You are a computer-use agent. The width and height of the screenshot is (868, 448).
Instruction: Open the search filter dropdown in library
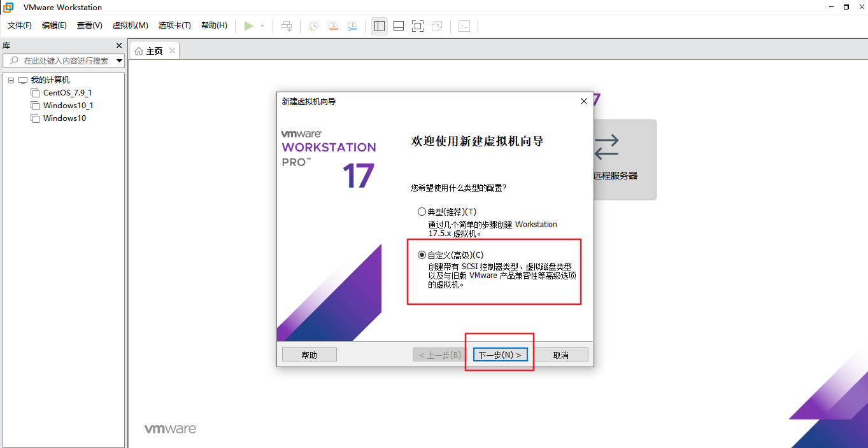pos(118,61)
